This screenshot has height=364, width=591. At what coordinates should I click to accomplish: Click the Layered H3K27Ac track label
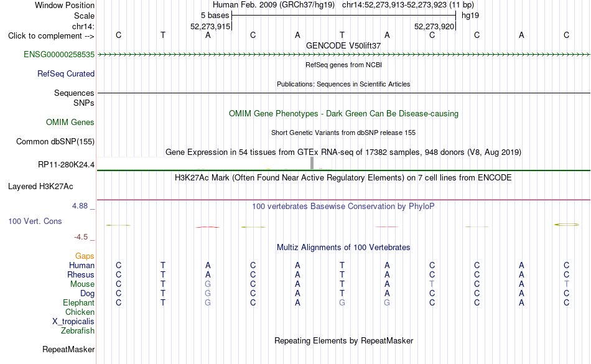click(40, 187)
